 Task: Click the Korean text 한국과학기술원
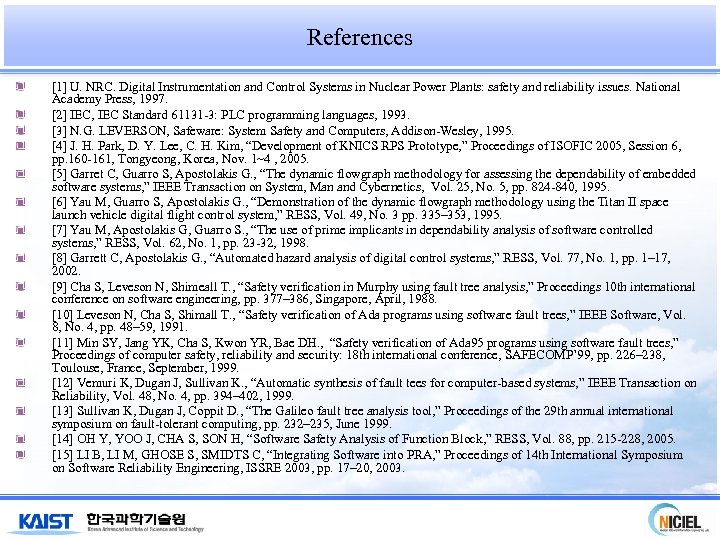[x=136, y=519]
